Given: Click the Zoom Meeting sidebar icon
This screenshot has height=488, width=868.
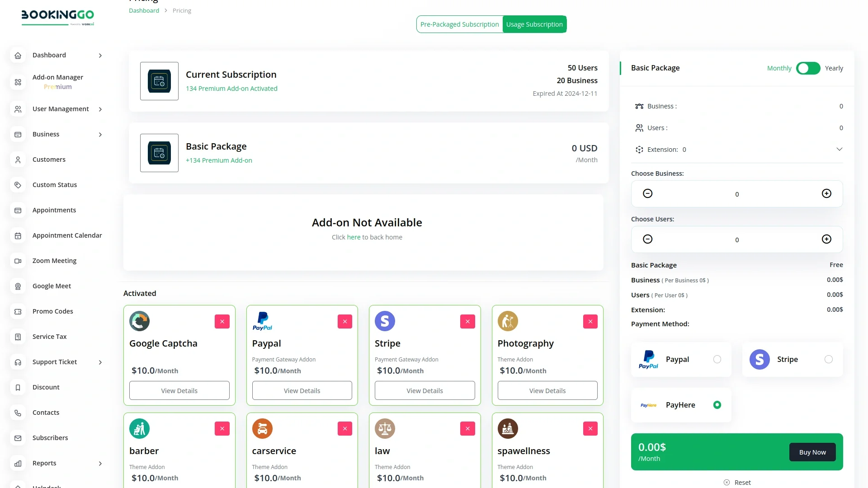Looking at the screenshot, I should tap(18, 261).
